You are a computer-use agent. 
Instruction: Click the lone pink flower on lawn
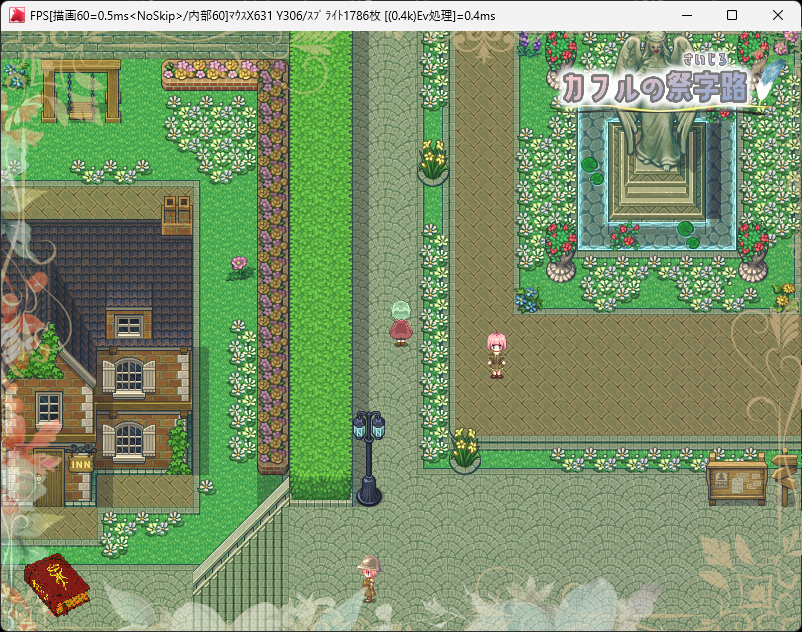239,269
